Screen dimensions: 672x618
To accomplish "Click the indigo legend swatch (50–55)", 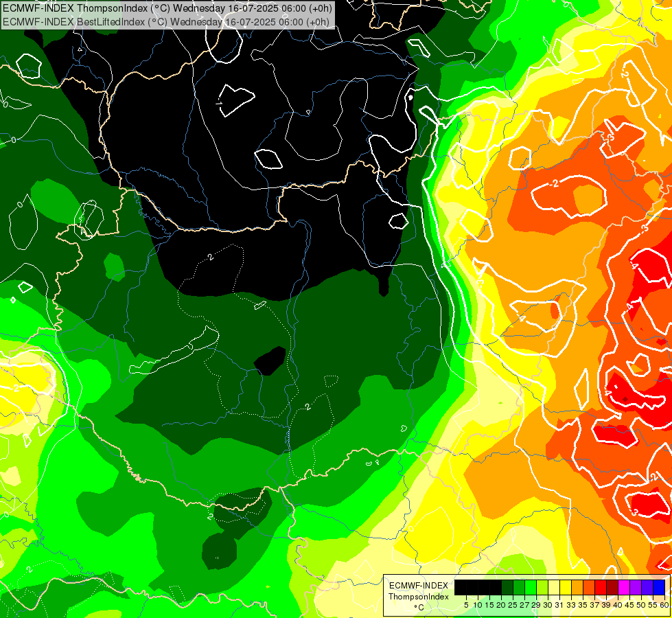I will tap(647, 587).
